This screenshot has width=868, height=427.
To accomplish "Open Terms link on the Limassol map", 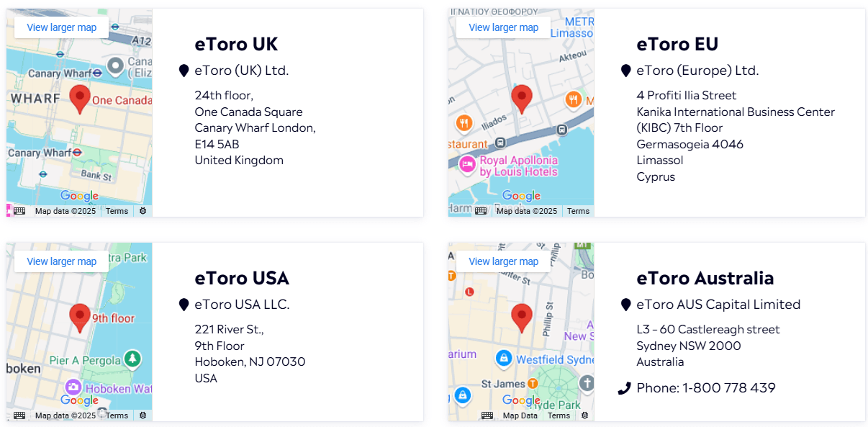I will click(578, 211).
